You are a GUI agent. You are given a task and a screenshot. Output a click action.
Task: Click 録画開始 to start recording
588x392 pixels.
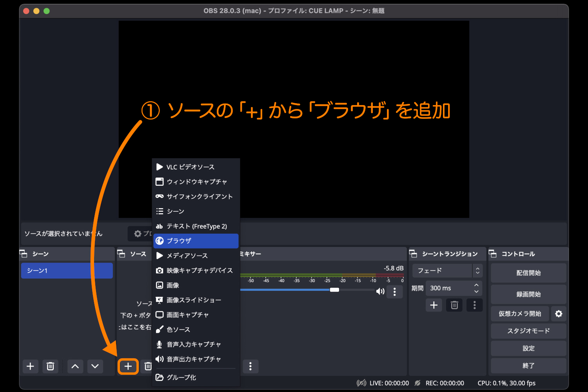(528, 294)
